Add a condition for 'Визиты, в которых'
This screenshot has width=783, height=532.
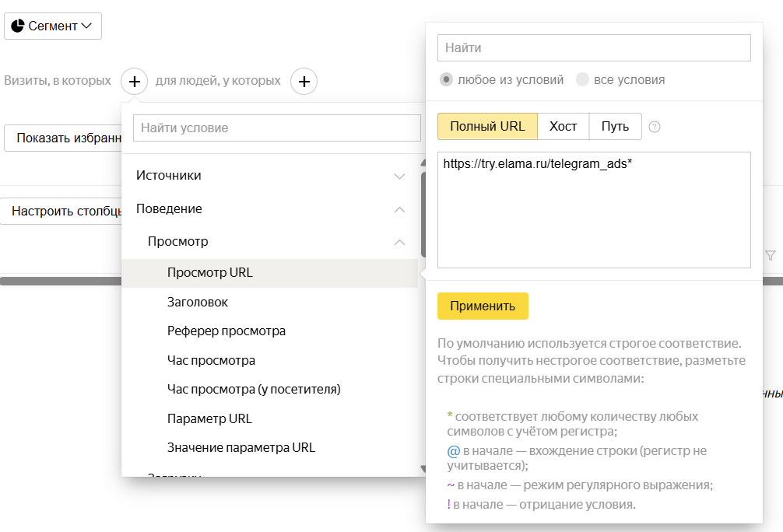point(134,81)
